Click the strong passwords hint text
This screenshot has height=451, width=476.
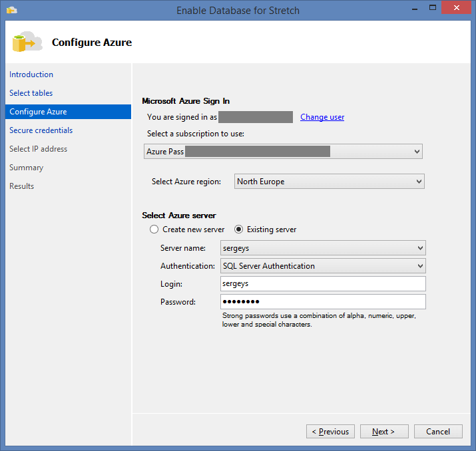coord(319,320)
